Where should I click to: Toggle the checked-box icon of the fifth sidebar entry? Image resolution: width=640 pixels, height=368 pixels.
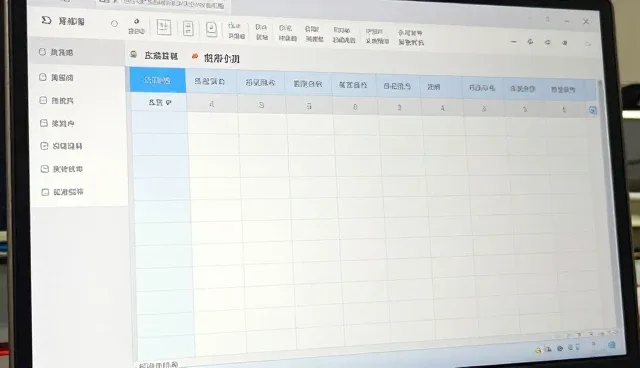click(44, 146)
